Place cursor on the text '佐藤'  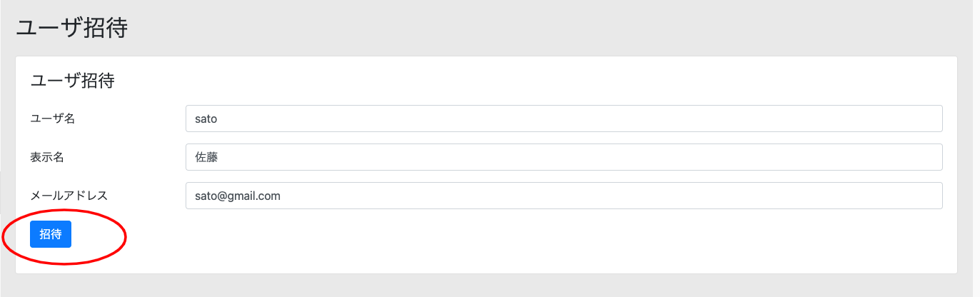coord(206,157)
